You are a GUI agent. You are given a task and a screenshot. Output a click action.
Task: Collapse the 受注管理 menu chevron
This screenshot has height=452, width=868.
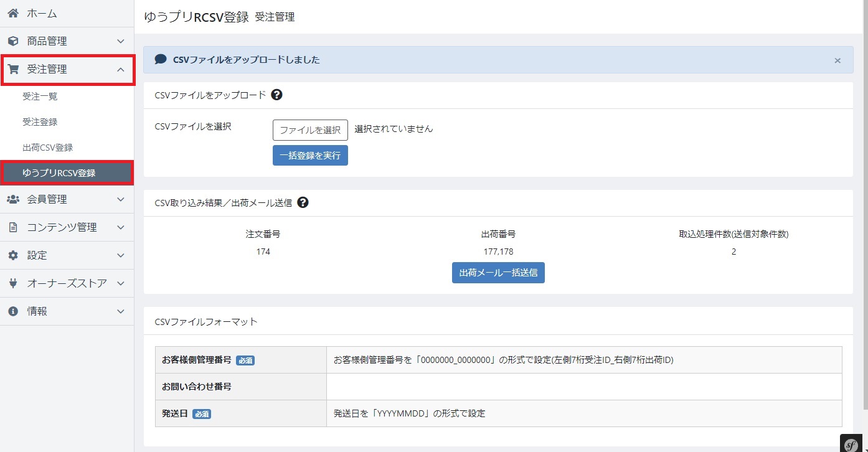pos(121,69)
